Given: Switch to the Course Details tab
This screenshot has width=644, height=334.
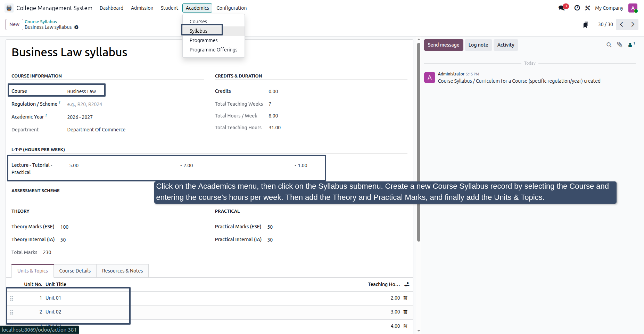Looking at the screenshot, I should 75,271.
